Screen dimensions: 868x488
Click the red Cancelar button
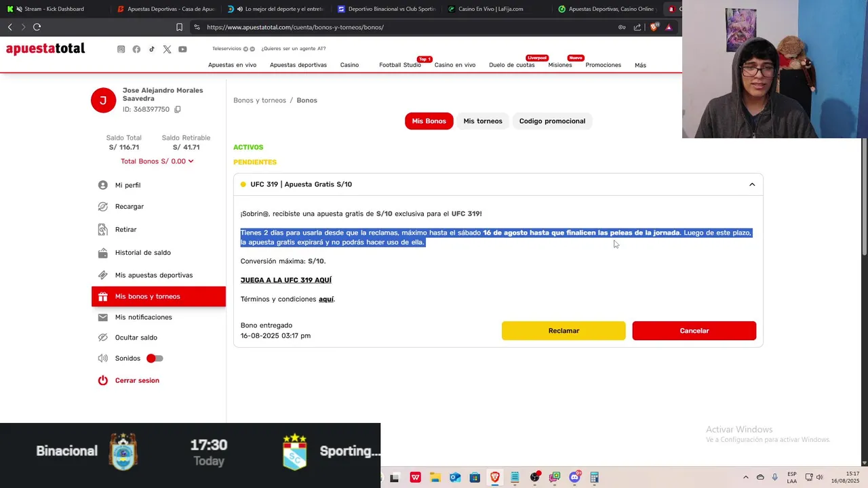click(694, 331)
